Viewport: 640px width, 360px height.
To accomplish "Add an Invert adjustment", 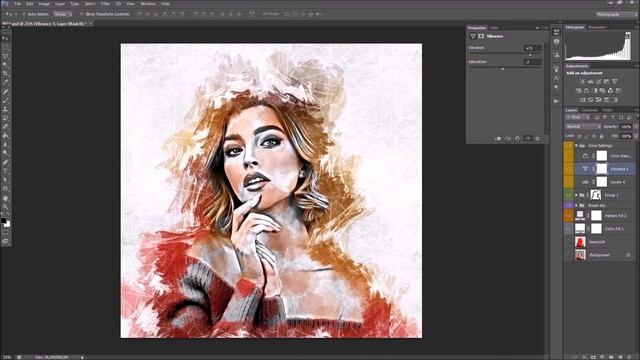I will [x=582, y=100].
